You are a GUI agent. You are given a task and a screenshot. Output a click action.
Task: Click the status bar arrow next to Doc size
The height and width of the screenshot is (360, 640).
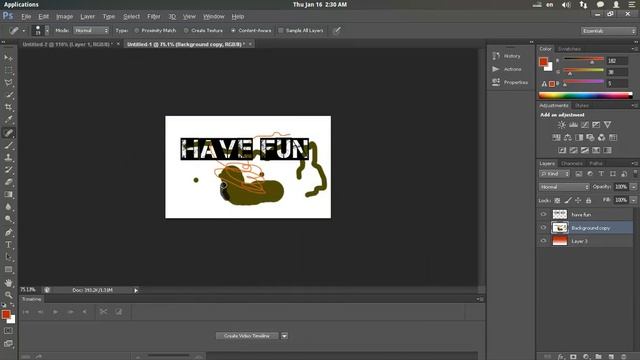[x=136, y=290]
